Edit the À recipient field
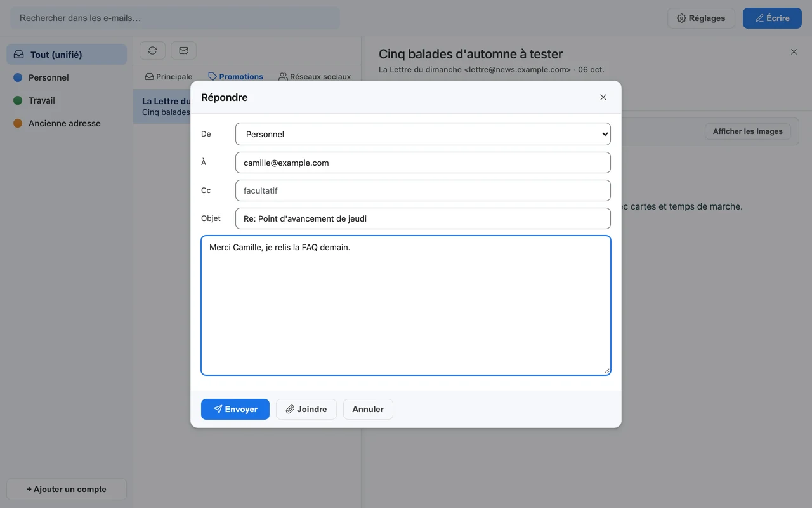The width and height of the screenshot is (812, 508). tap(422, 163)
